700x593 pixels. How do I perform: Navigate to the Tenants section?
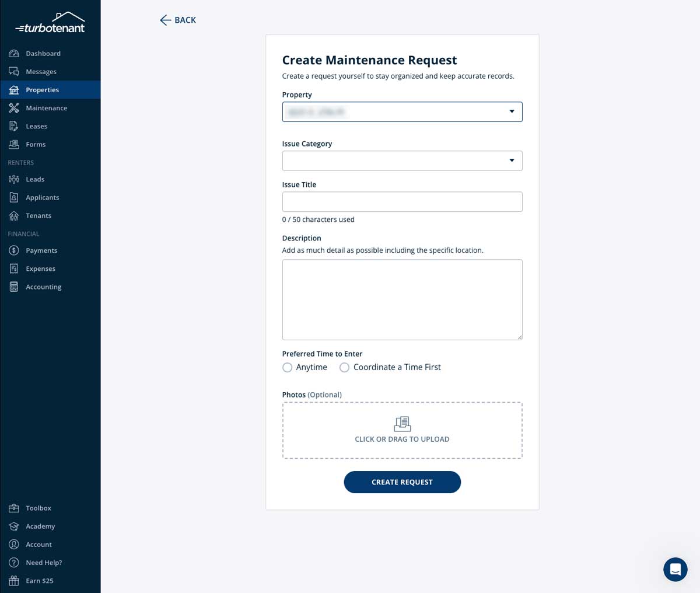[38, 215]
